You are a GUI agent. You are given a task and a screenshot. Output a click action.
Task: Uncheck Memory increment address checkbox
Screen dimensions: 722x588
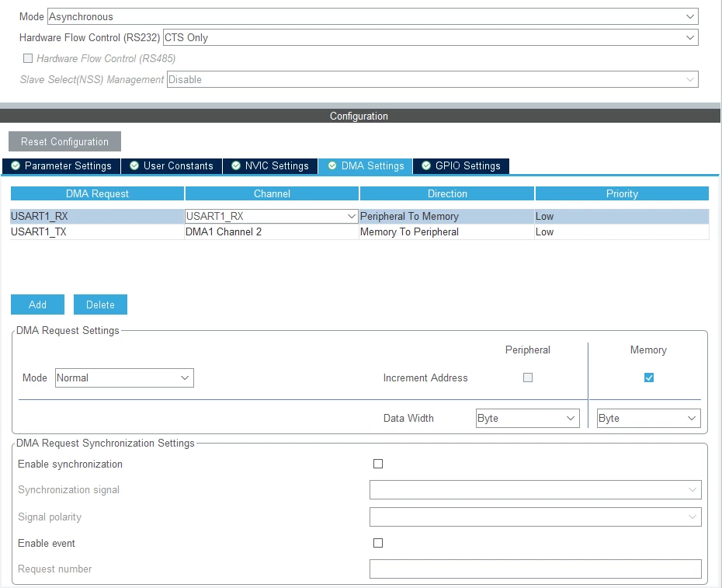click(x=649, y=378)
